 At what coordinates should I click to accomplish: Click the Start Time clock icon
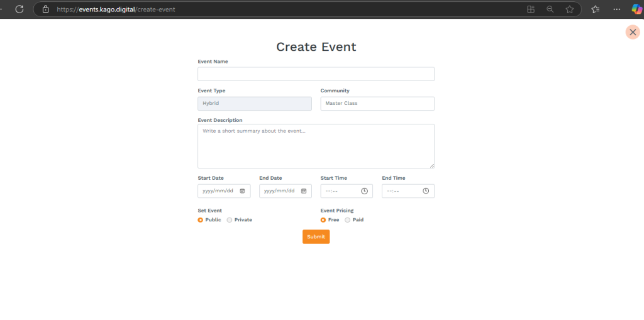(364, 191)
